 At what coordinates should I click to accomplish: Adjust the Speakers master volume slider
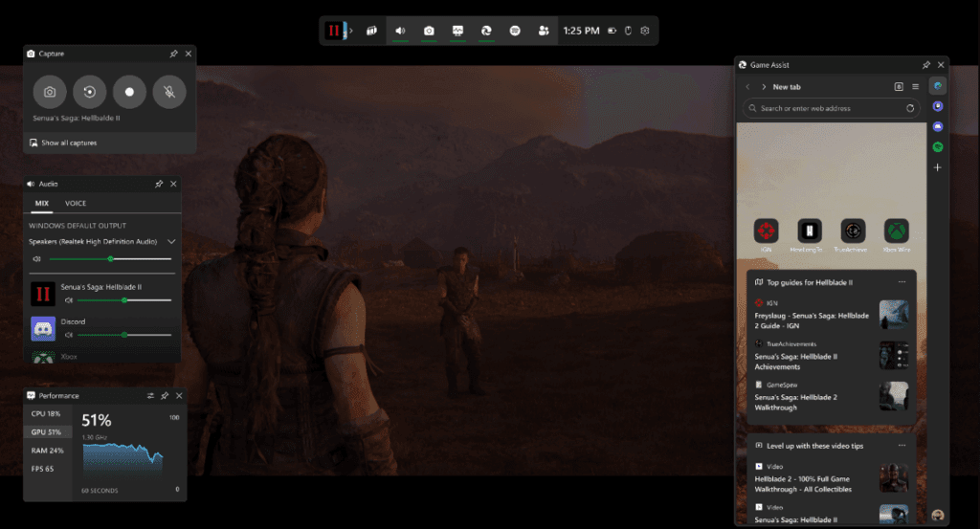pos(110,258)
